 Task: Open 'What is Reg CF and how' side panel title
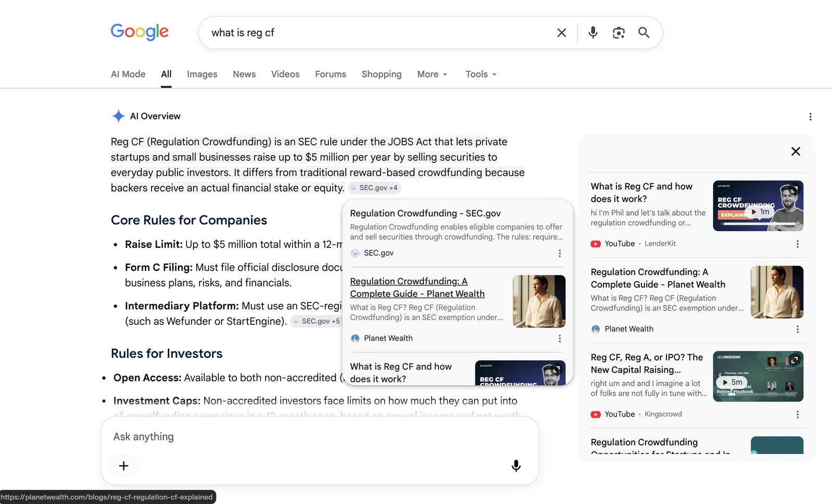(x=641, y=193)
